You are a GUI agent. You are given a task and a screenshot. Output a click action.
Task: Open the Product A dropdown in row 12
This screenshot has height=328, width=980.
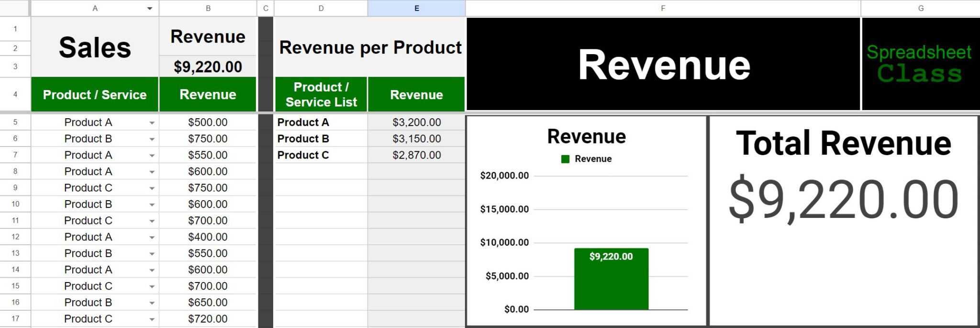[x=152, y=238]
